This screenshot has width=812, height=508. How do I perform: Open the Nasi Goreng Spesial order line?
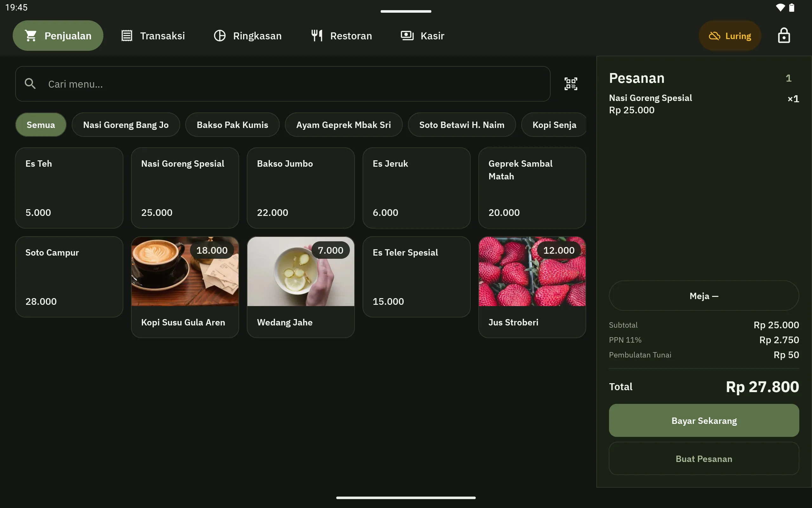(704, 104)
